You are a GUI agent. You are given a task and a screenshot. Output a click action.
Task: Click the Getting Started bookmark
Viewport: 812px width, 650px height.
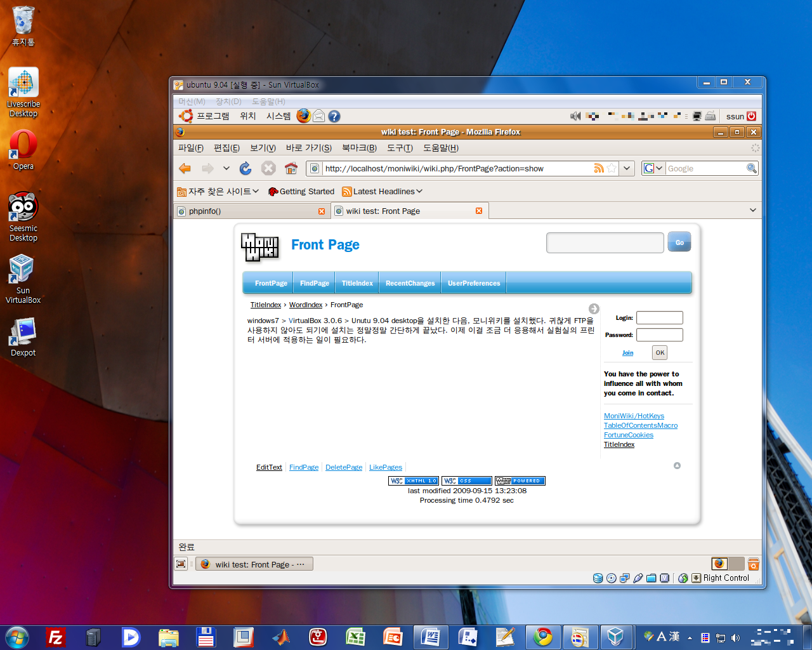point(301,191)
